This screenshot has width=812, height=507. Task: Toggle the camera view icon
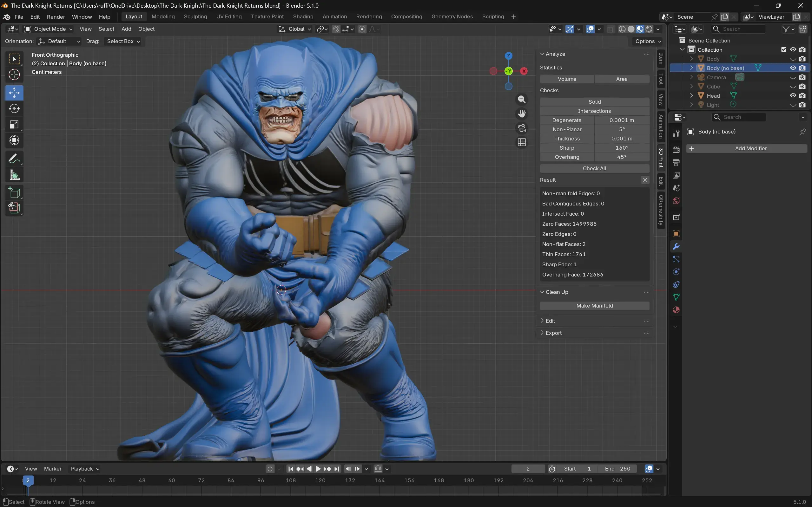click(522, 128)
